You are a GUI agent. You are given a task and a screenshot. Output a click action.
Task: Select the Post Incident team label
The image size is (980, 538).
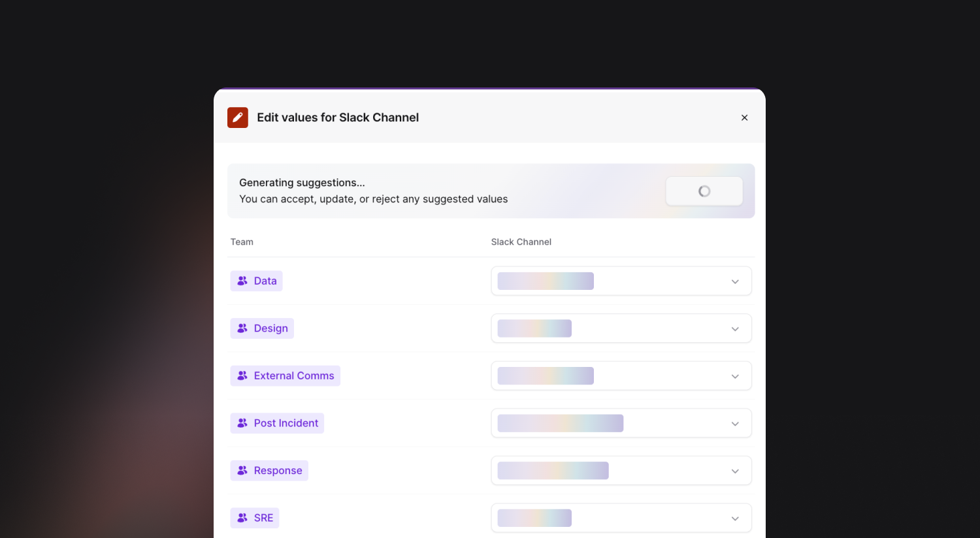[x=286, y=423]
